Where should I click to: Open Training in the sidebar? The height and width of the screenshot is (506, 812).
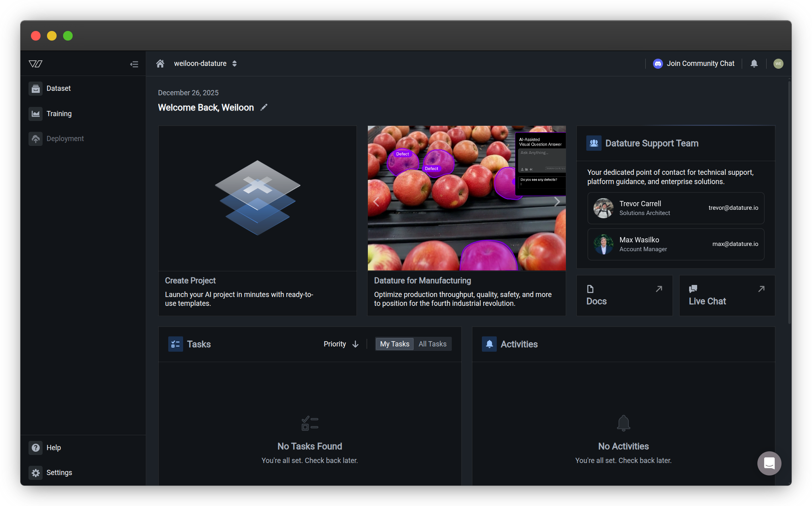click(x=59, y=114)
